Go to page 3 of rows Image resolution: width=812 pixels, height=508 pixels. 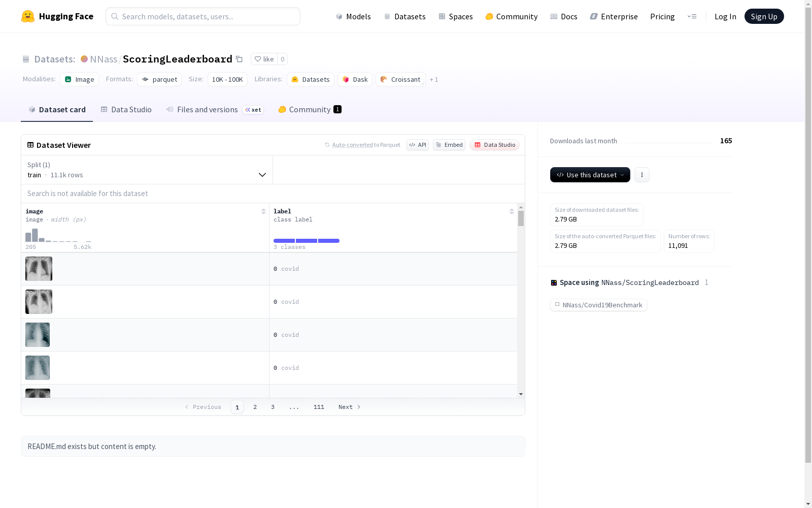[273, 407]
